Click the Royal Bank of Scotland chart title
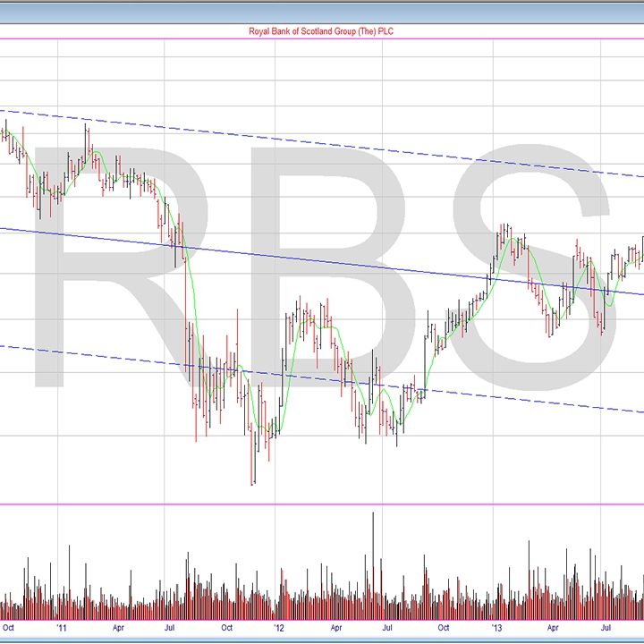644x644 pixels. [x=321, y=31]
